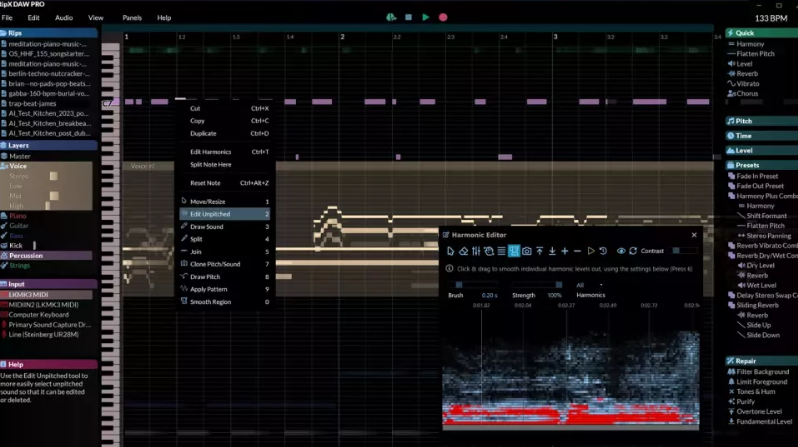The height and width of the screenshot is (447, 798).
Task: Choose Clone Pitch/Sound in the context menu
Action: (224, 264)
